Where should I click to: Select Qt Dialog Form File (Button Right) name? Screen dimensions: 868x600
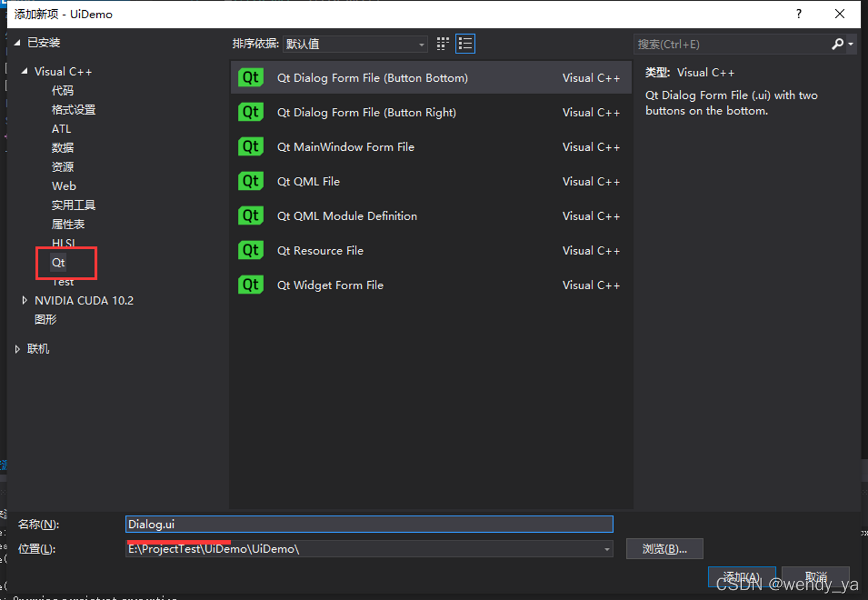point(366,112)
